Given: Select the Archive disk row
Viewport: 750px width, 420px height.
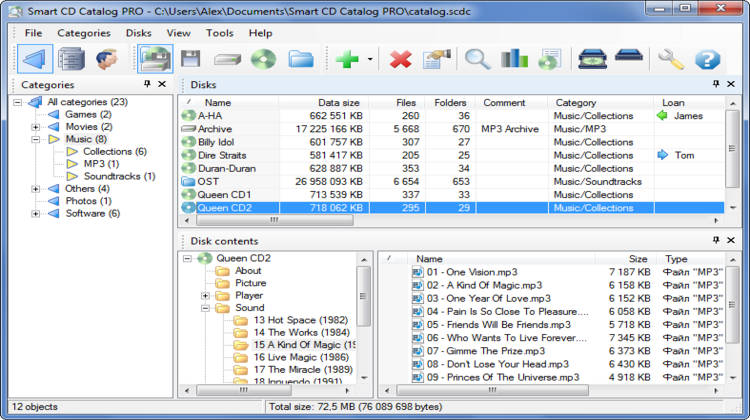Looking at the screenshot, I should coord(452,129).
